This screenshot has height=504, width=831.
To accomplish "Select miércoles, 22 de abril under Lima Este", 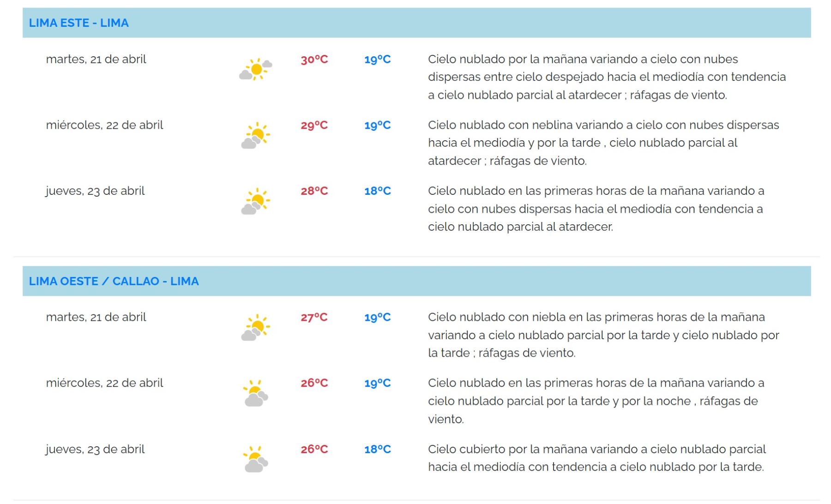I will 104,125.
